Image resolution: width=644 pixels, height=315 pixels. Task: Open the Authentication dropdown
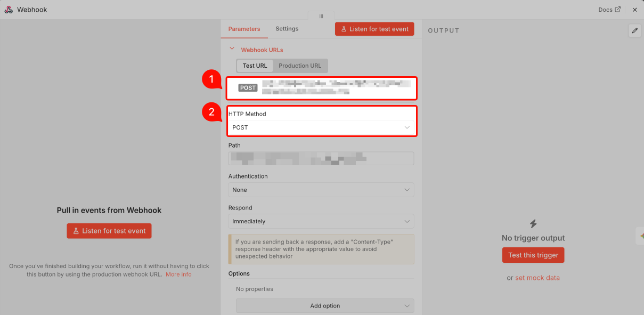click(321, 190)
